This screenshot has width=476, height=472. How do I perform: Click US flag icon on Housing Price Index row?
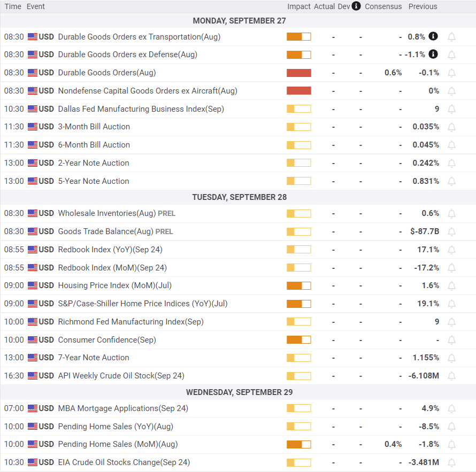[x=33, y=285]
